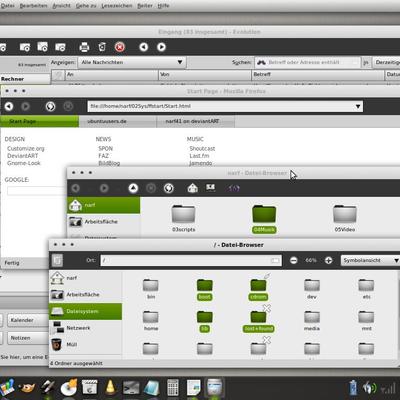Open the Shoutcast music link

coord(202,149)
